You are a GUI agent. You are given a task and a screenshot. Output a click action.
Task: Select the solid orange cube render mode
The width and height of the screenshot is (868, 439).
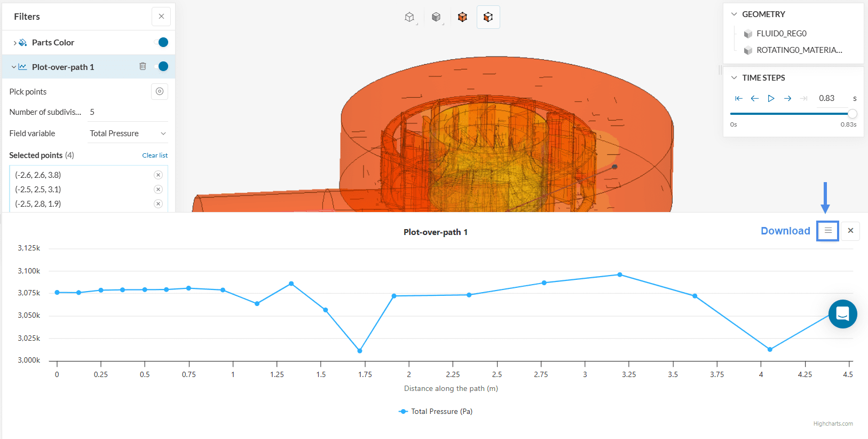coord(462,17)
